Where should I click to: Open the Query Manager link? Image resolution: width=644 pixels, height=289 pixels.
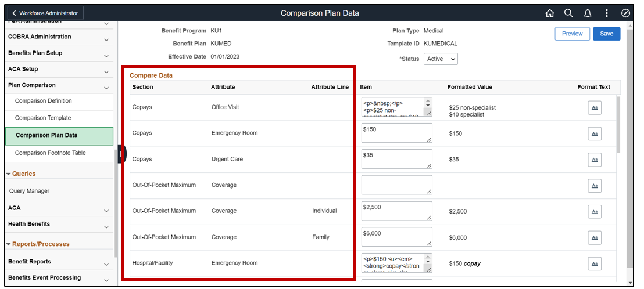29,191
